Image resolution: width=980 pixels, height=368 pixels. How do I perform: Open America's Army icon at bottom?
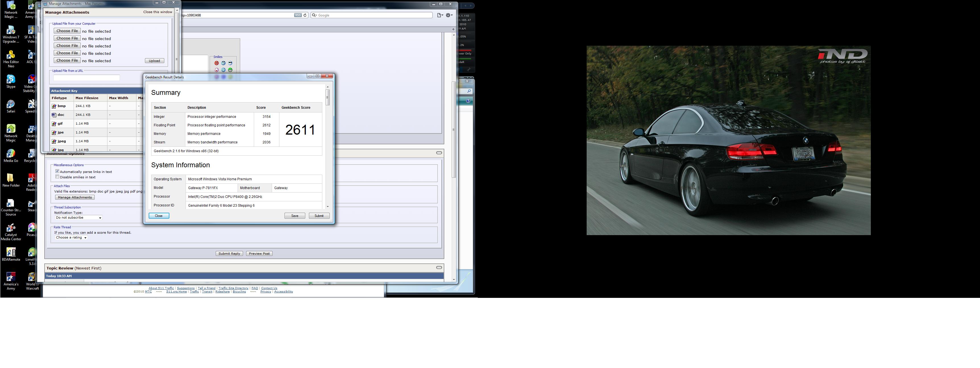tap(11, 281)
